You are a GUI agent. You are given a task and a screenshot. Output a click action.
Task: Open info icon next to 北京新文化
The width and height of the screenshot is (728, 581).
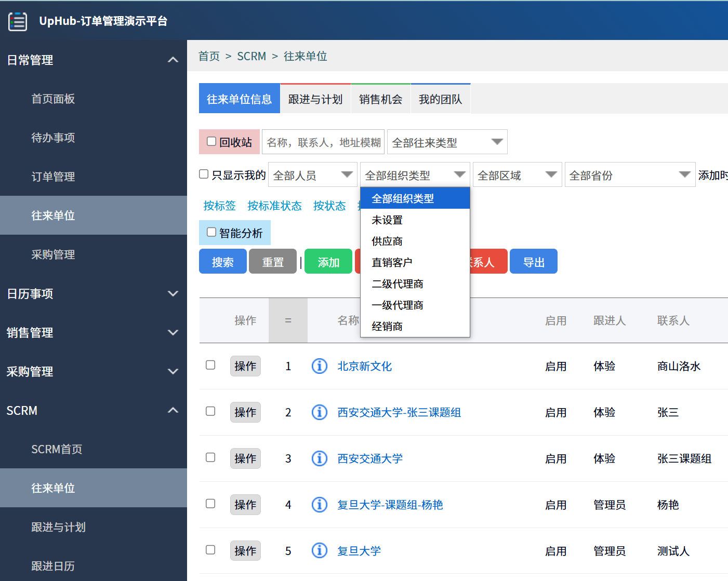319,366
